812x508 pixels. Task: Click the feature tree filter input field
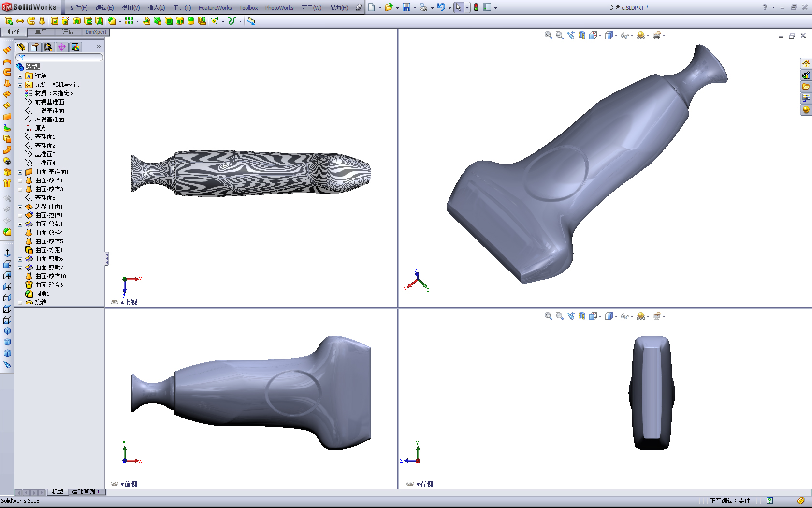click(x=60, y=57)
